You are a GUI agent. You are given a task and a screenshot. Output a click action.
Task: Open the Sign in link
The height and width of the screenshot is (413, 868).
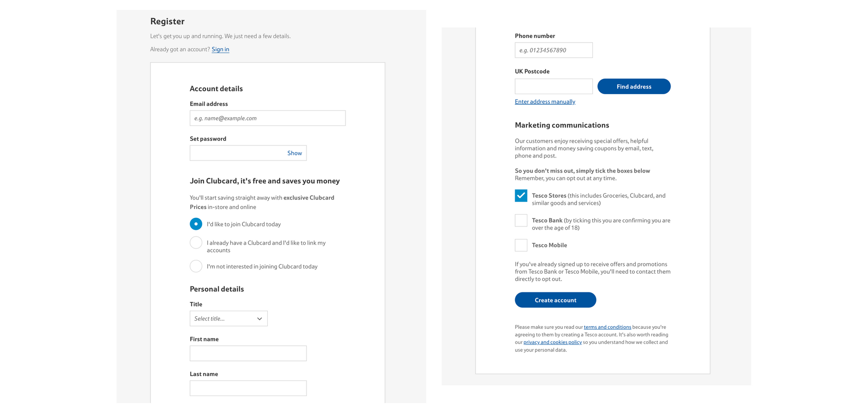click(220, 49)
